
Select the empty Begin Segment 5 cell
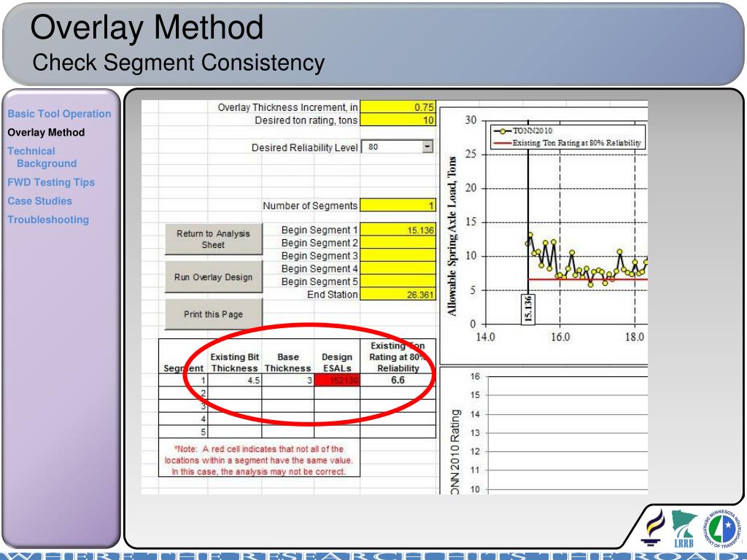[398, 281]
